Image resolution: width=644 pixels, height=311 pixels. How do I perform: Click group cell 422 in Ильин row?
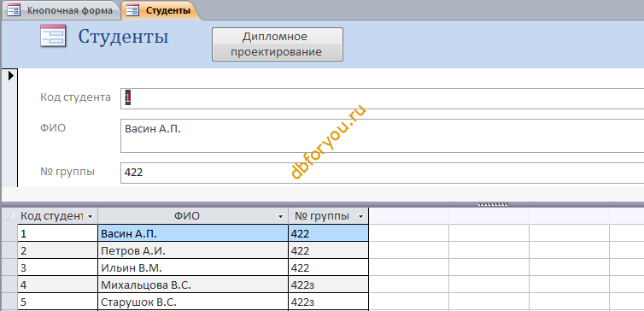(x=328, y=268)
